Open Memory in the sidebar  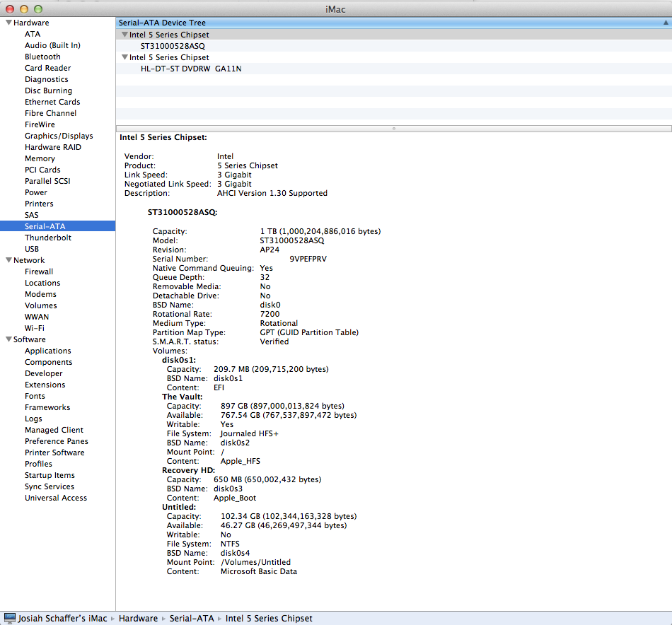[x=40, y=158]
